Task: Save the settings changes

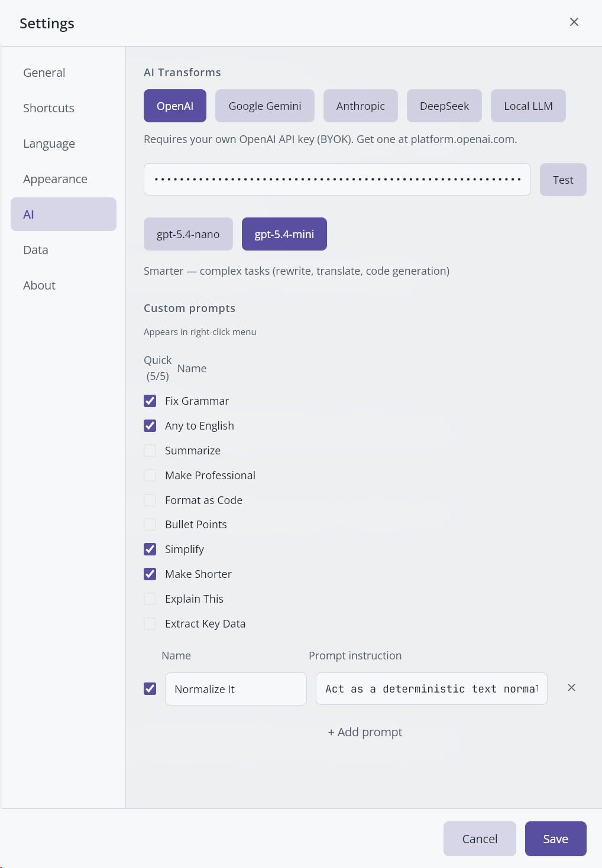Action: point(555,838)
